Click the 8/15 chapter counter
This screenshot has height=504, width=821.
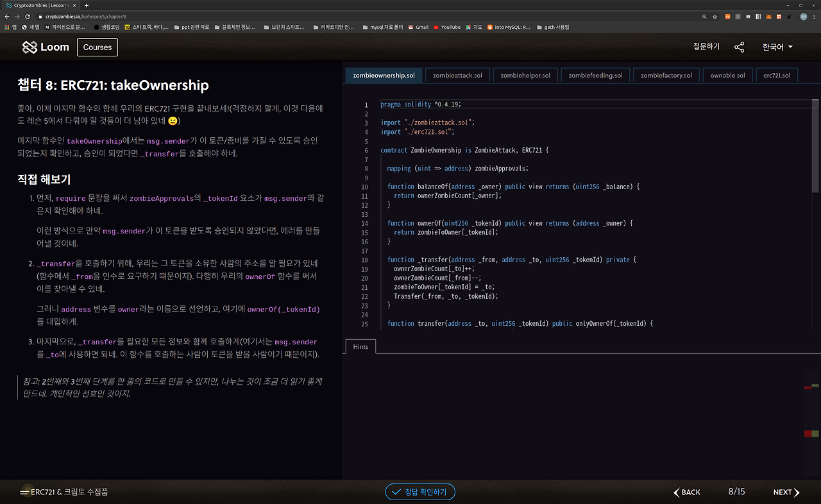point(736,492)
